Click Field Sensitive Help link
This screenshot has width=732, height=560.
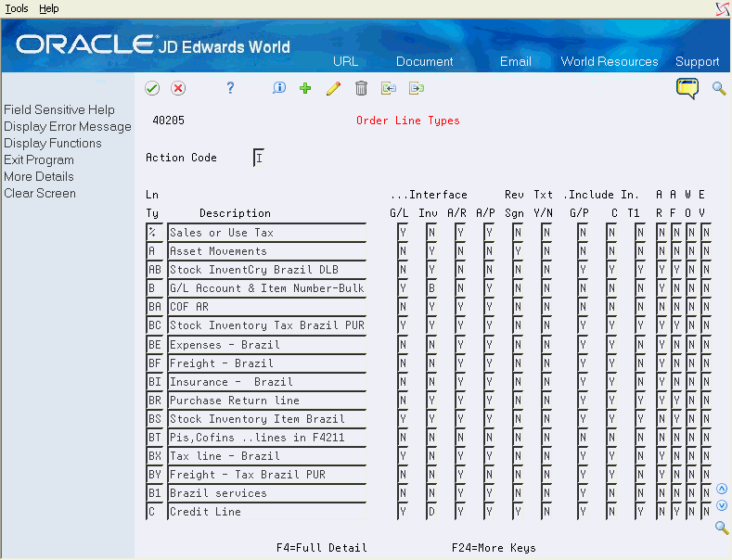[59, 109]
